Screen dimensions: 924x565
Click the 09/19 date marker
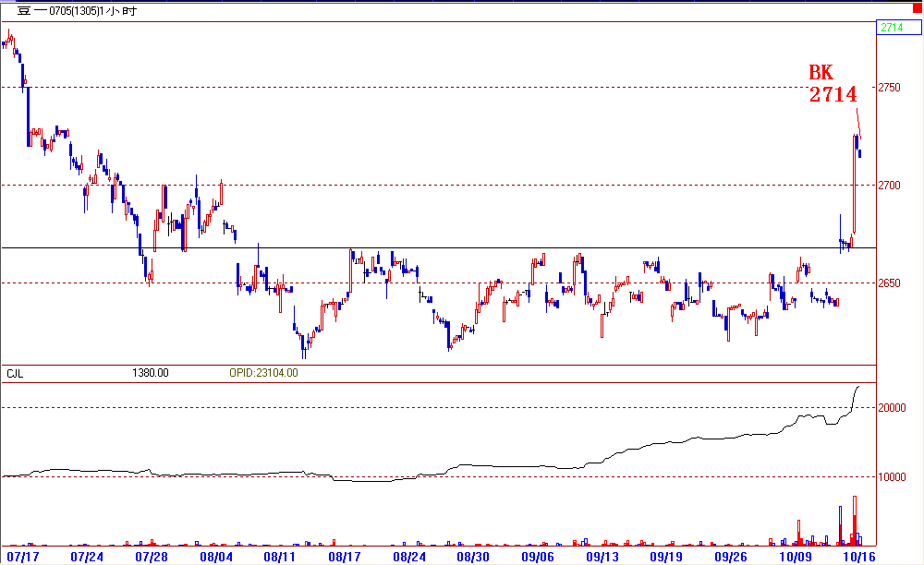tap(666, 557)
